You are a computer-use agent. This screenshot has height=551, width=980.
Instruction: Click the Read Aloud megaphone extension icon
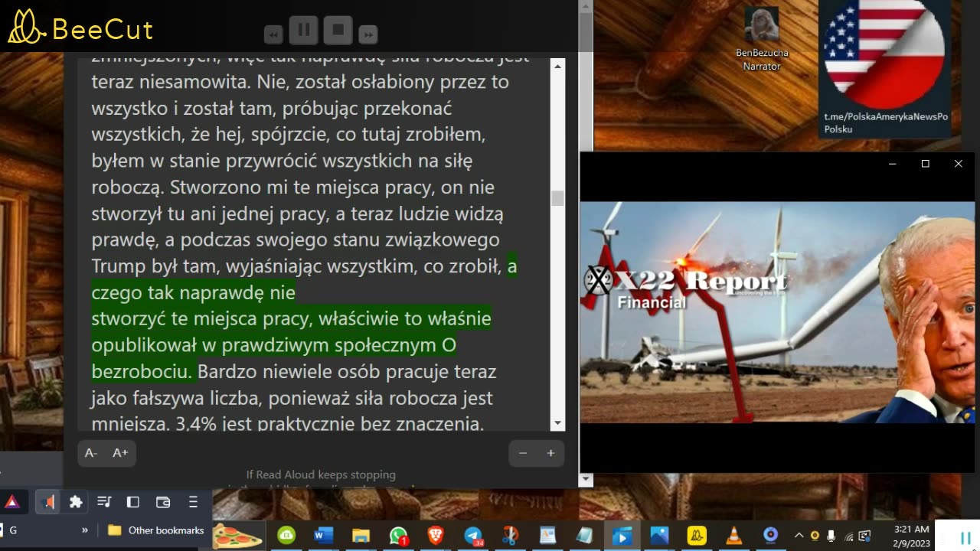pos(47,502)
